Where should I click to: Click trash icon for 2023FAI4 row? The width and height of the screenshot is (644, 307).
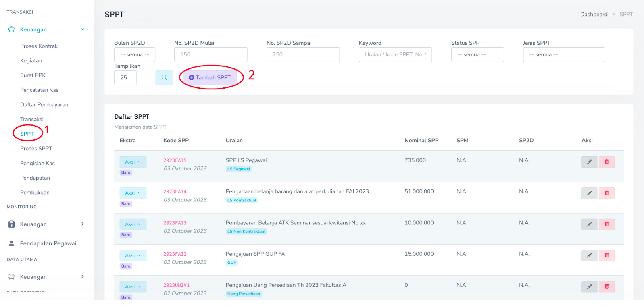pos(606,193)
